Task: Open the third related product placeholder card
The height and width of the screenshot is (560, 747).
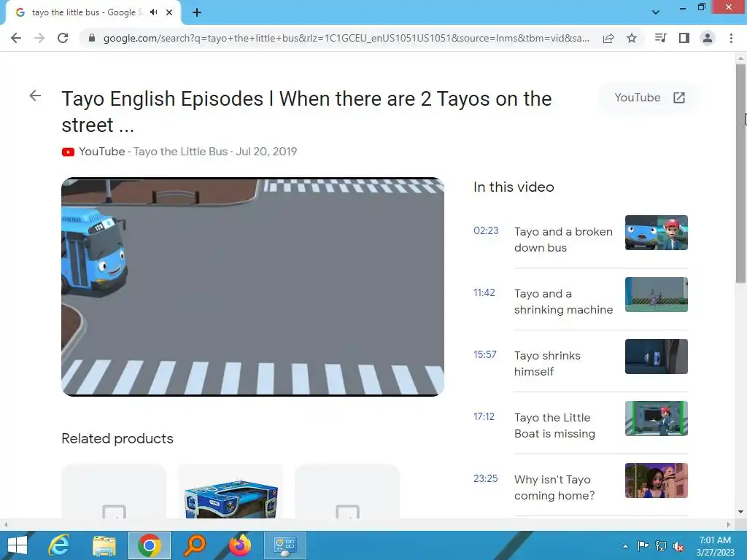Action: click(347, 491)
